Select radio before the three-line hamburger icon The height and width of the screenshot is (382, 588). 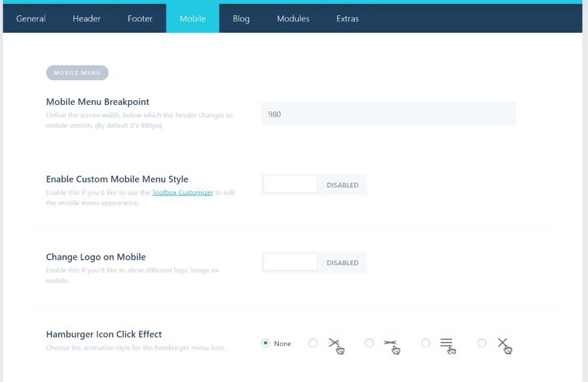tap(426, 343)
